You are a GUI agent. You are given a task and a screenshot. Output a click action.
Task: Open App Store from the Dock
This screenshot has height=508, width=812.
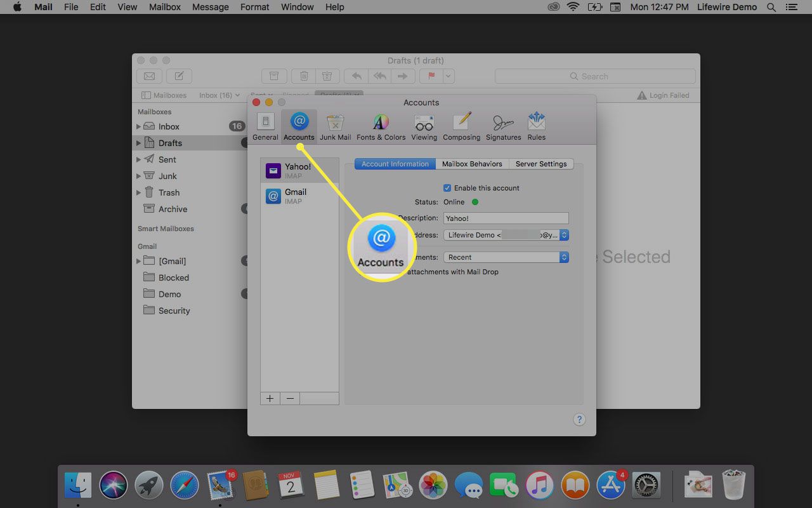click(x=611, y=486)
